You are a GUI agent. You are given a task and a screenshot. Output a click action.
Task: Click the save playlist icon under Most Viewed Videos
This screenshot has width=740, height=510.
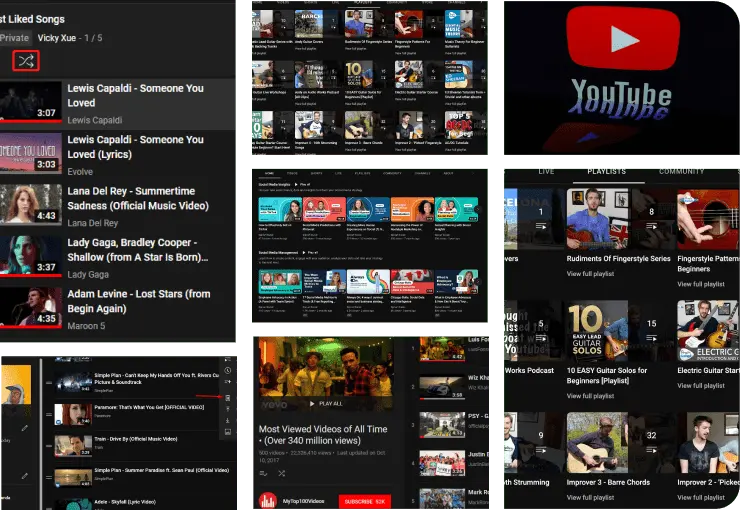pyautogui.click(x=263, y=473)
